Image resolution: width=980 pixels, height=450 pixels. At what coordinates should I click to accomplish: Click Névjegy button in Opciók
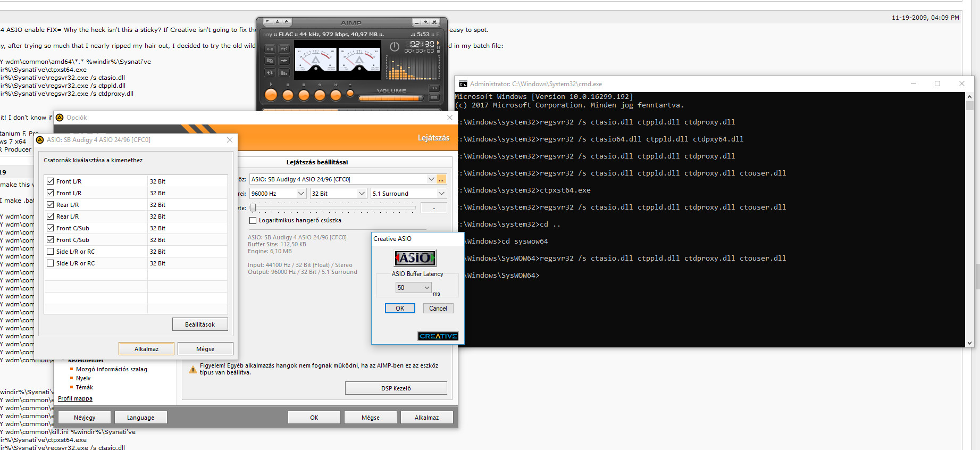pos(85,418)
